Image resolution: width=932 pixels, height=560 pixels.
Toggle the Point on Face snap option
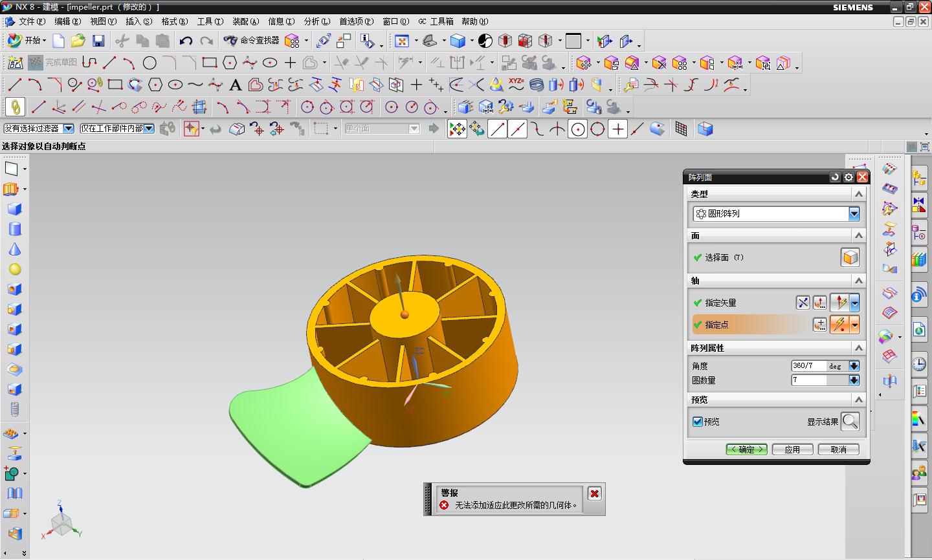658,129
